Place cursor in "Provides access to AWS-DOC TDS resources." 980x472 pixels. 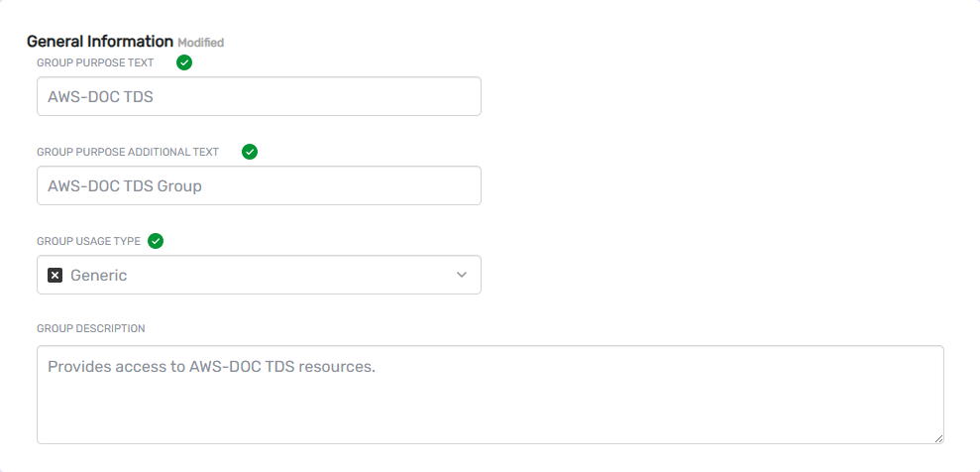tap(211, 366)
